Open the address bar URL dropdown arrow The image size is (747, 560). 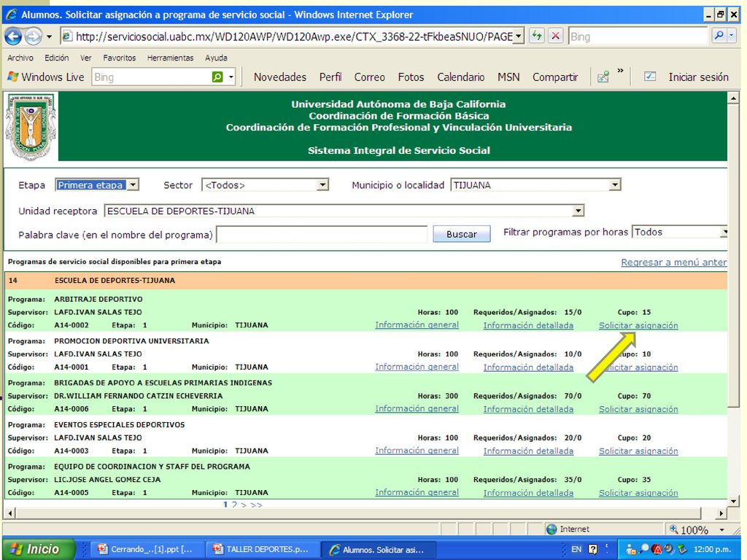[519, 36]
